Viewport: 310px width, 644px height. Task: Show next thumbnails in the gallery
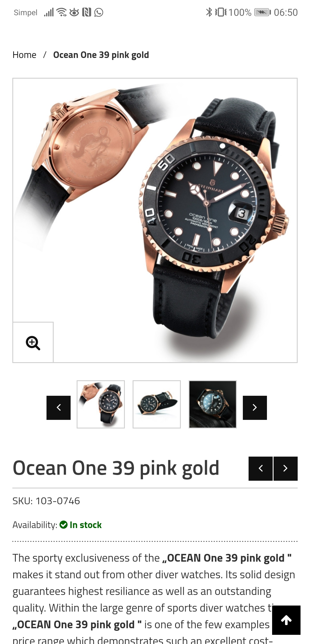tap(255, 408)
